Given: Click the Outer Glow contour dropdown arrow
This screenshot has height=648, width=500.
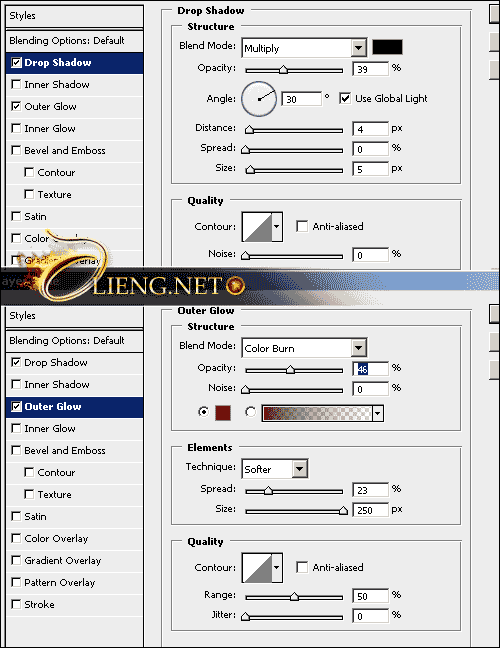Looking at the screenshot, I should (276, 567).
